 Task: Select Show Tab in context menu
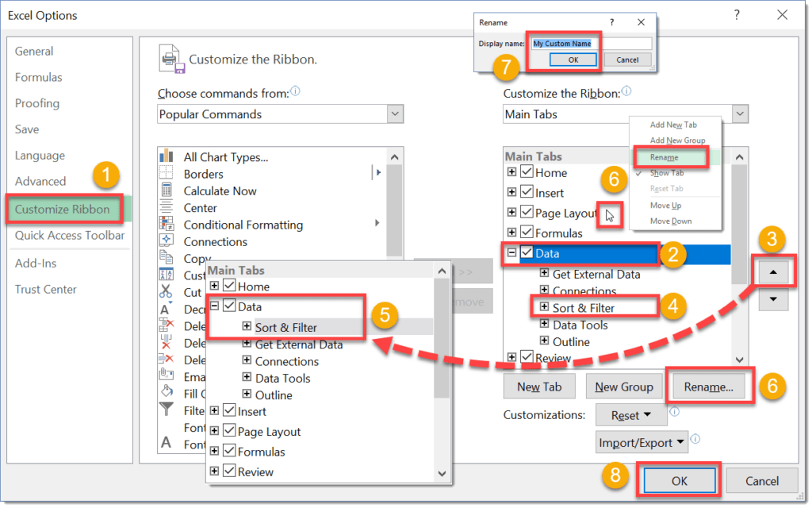point(667,173)
